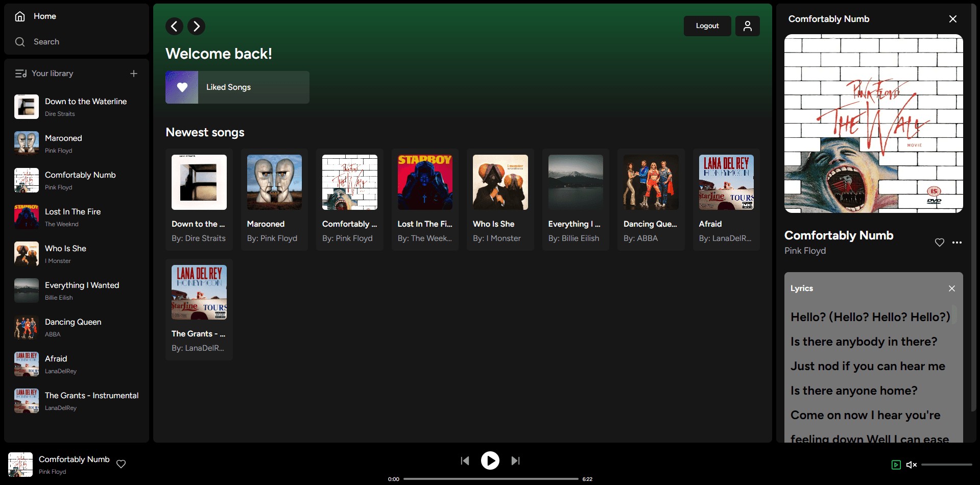Unmute with the speaker icon
980x485 pixels.
pyautogui.click(x=912, y=465)
